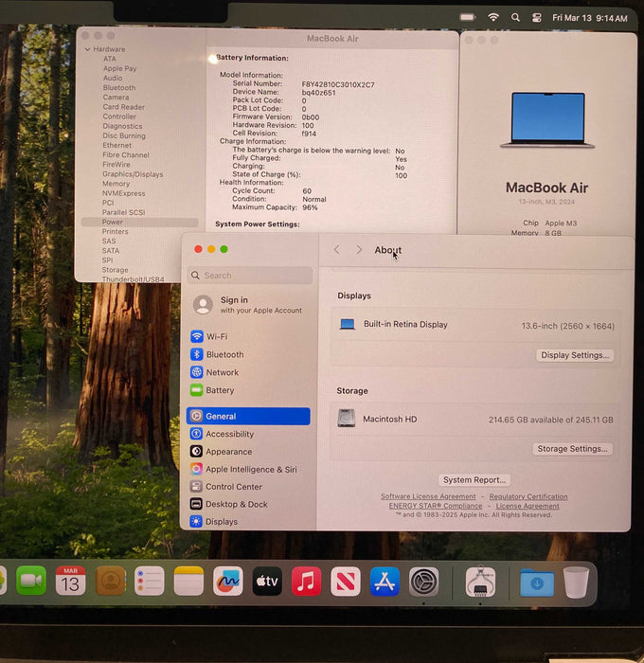This screenshot has width=644, height=663.
Task: Go forward with the right chevron
Action: coord(359,249)
